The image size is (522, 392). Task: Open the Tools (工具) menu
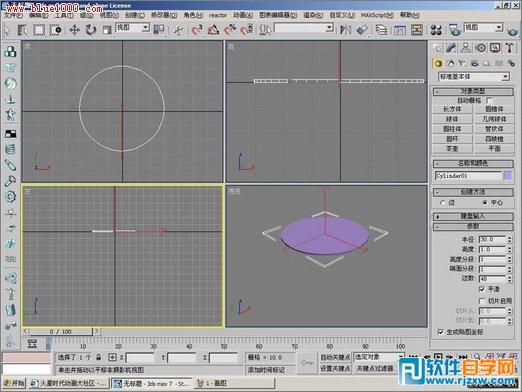(64, 15)
